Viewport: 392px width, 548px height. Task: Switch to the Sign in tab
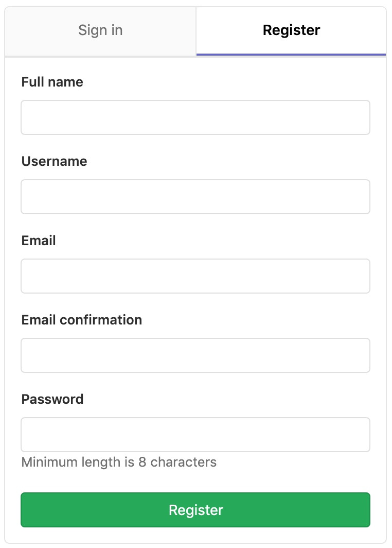coord(100,30)
